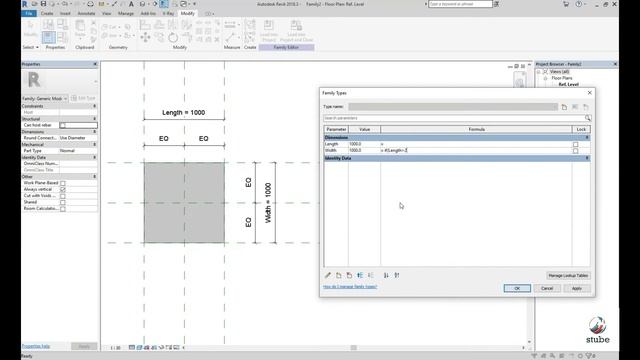The width and height of the screenshot is (640, 360).
Task: Click Manage Lookup Tables button
Action: (x=568, y=276)
